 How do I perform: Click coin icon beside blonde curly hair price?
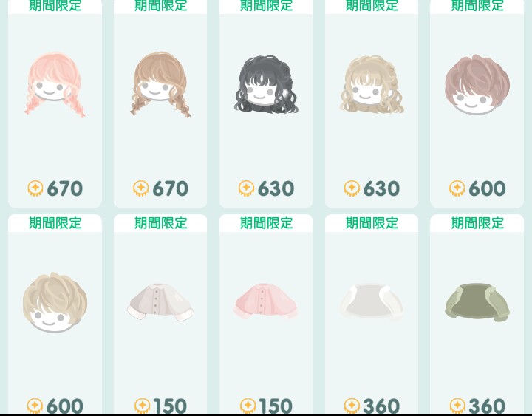352,188
